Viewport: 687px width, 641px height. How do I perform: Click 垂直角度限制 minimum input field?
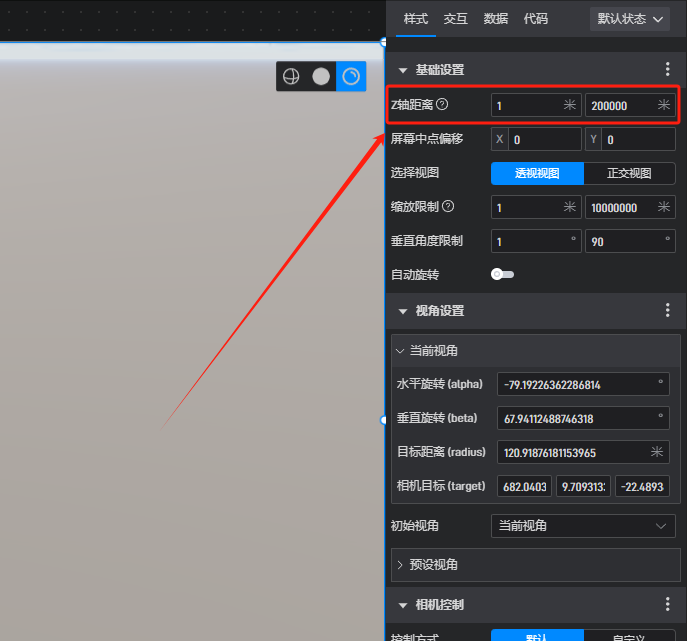(536, 241)
